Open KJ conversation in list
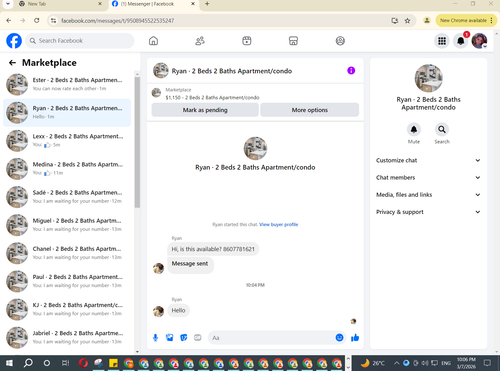The width and height of the screenshot is (500, 371). 67,309
